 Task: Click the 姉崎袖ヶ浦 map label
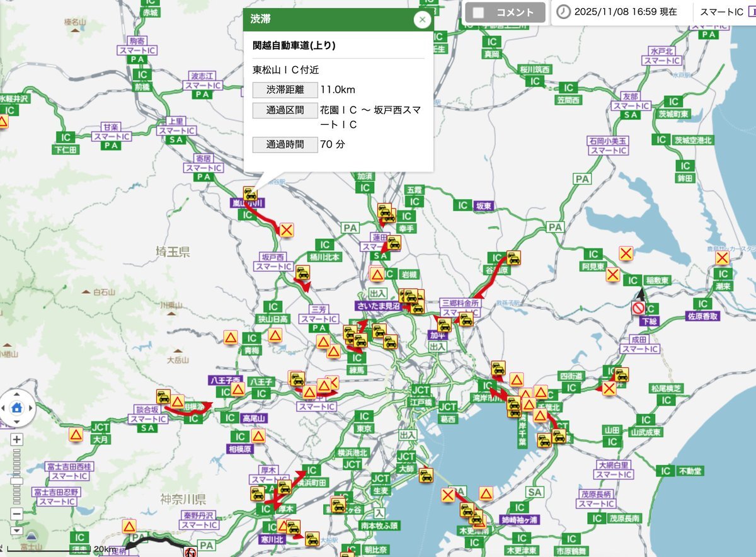coord(519,520)
